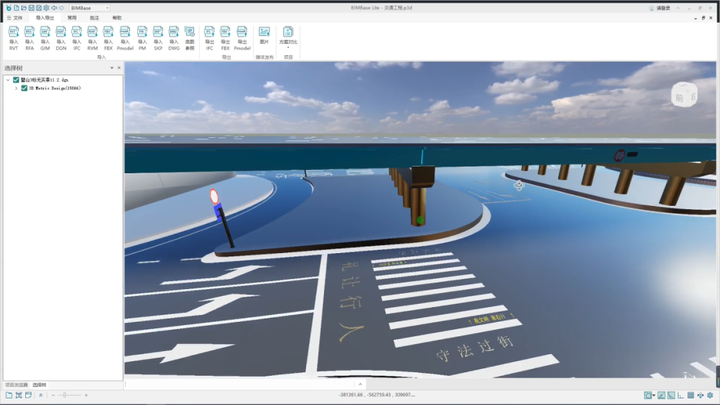Collapse the root model tree node
The height and width of the screenshot is (405, 720).
pyautogui.click(x=8, y=80)
